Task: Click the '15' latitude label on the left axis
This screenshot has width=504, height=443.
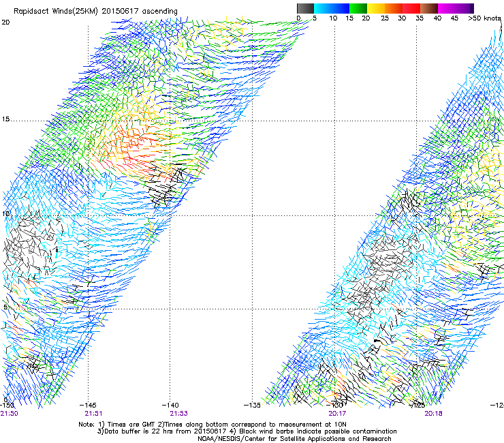Action: (5, 119)
